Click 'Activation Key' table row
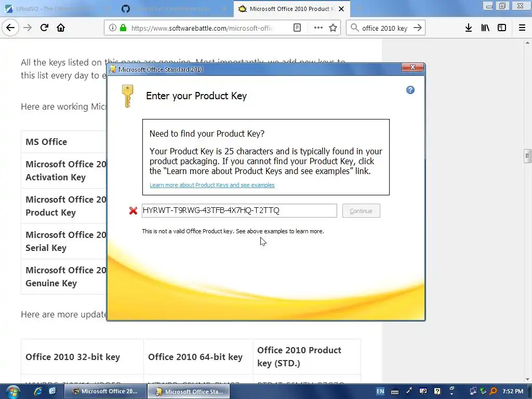This screenshot has width=532, height=399. pos(64,170)
